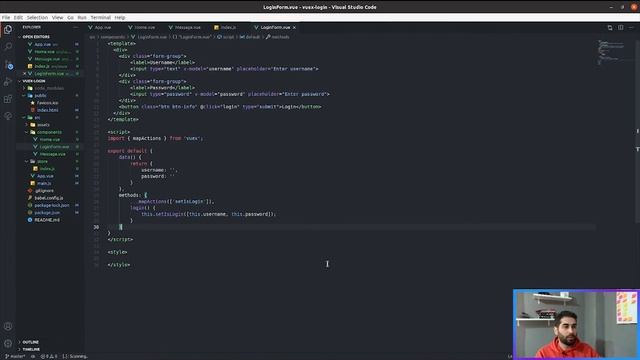Collapse the Open Editors section

pos(36,37)
